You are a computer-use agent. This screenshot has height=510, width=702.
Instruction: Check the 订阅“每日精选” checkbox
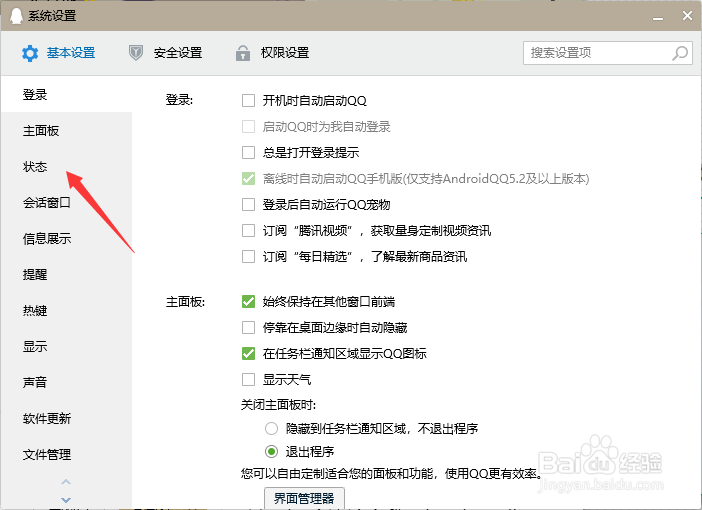pyautogui.click(x=248, y=257)
